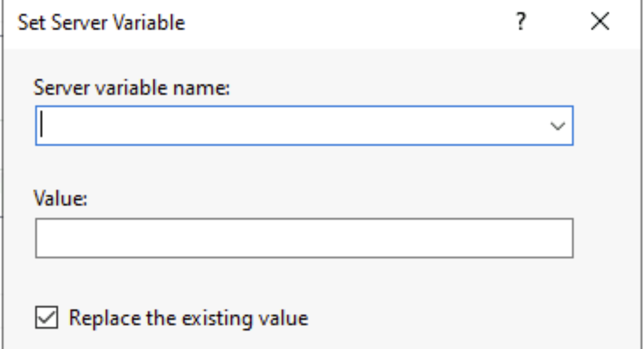This screenshot has height=349, width=644.
Task: Uncheck the Replace the existing value checkbox
Action: click(47, 318)
